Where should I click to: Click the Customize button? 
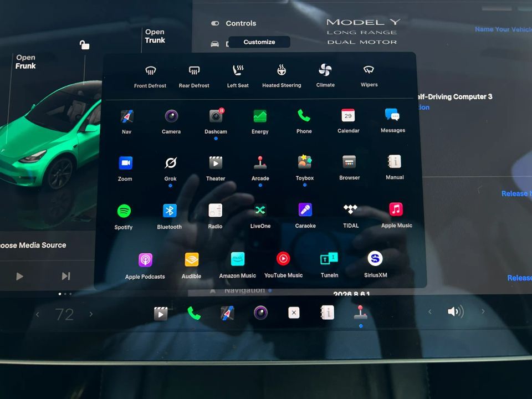(x=259, y=42)
